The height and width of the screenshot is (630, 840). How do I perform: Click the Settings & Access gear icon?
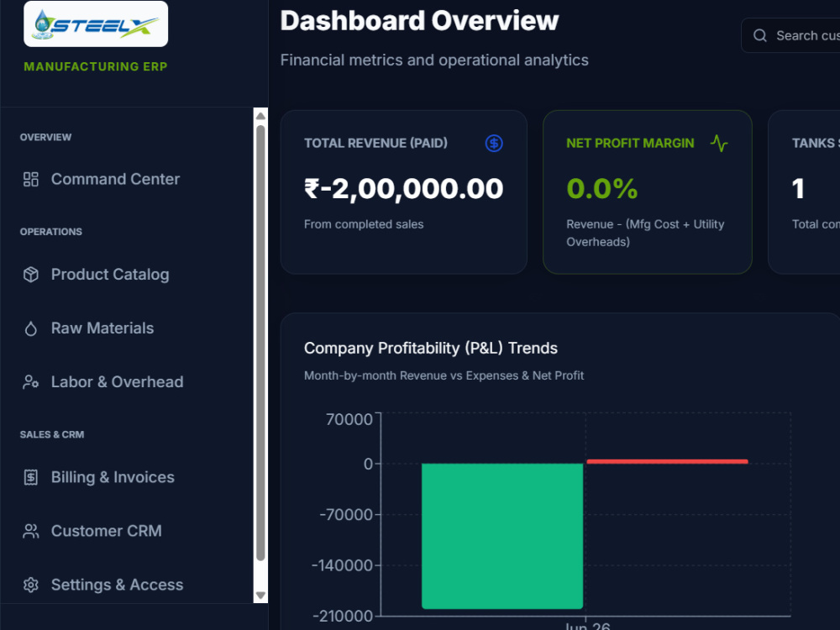click(30, 585)
